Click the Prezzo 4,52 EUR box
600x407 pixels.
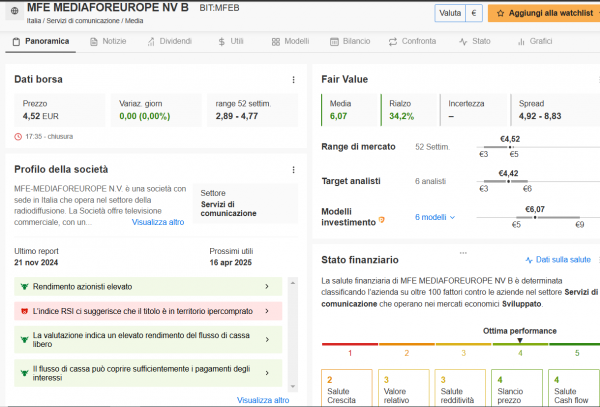coord(60,110)
